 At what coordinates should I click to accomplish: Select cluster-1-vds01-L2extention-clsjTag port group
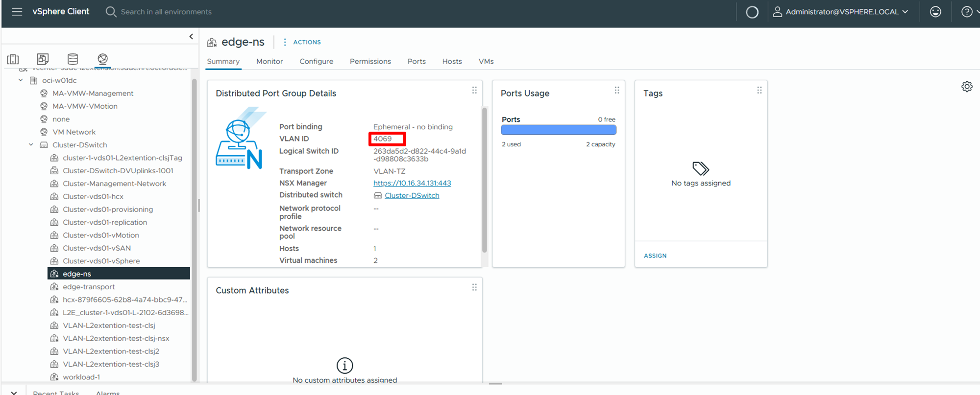(x=122, y=158)
